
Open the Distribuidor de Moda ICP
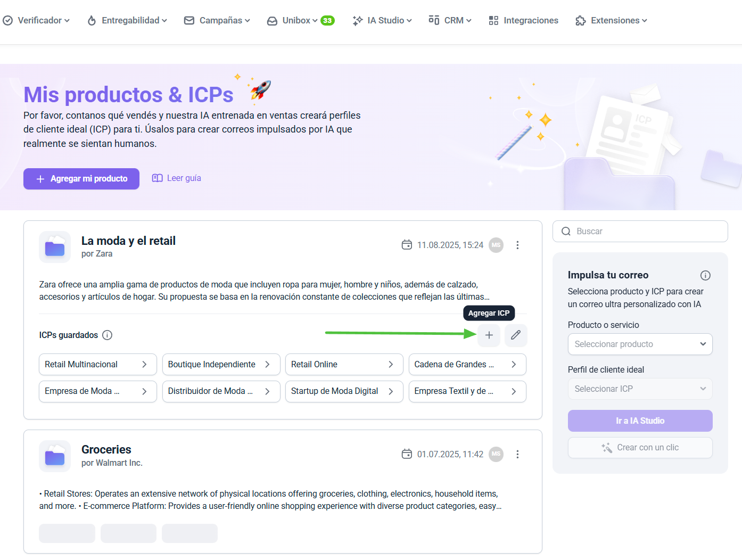[x=221, y=391]
